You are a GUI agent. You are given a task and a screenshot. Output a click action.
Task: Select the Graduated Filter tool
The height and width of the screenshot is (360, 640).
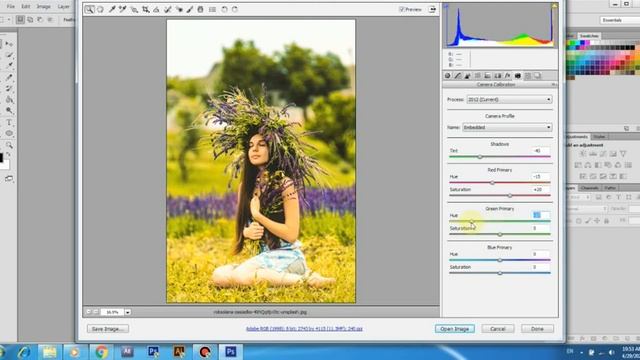pyautogui.click(x=200, y=9)
